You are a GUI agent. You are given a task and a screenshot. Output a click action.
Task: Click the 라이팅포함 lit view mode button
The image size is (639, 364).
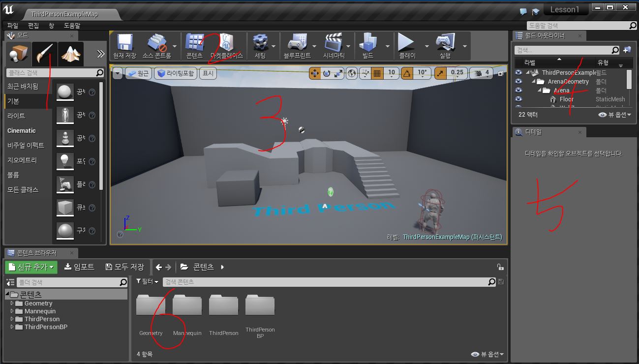point(176,73)
